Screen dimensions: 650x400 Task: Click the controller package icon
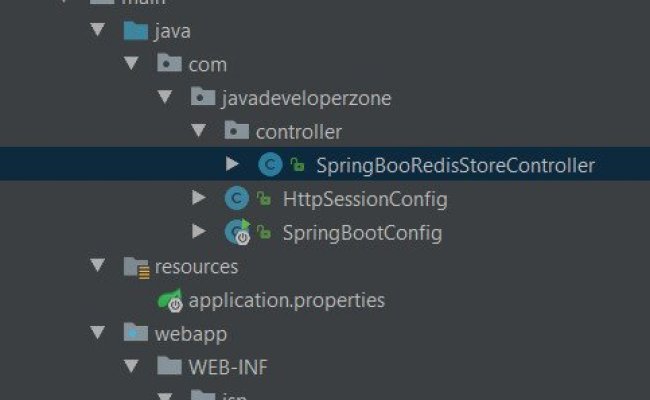[237, 130]
